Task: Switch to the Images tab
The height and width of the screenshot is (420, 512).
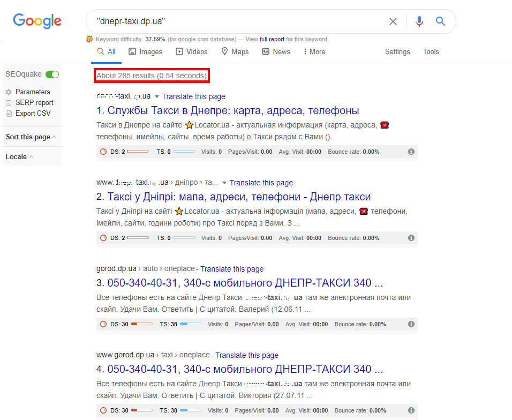Action: point(145,51)
